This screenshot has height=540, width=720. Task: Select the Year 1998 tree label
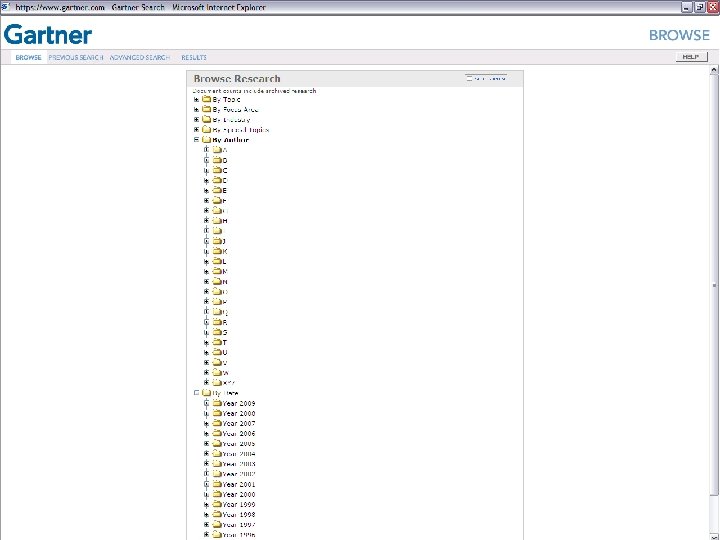point(239,514)
